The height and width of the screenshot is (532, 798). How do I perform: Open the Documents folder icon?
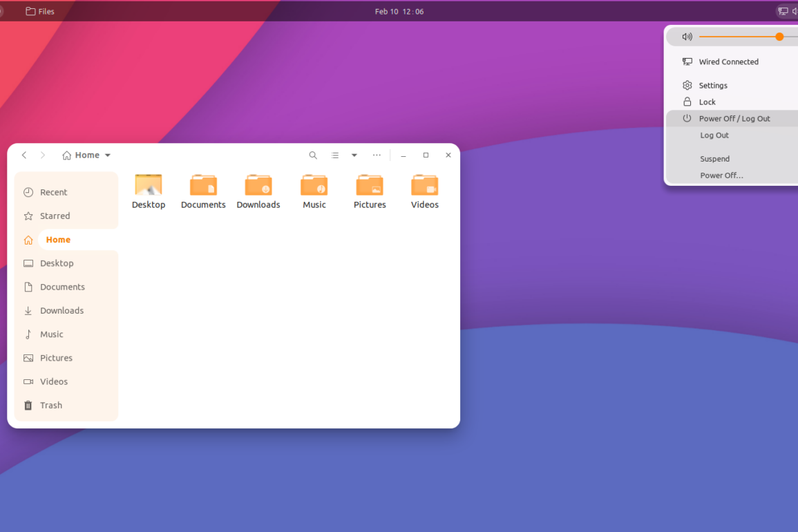tap(203, 186)
